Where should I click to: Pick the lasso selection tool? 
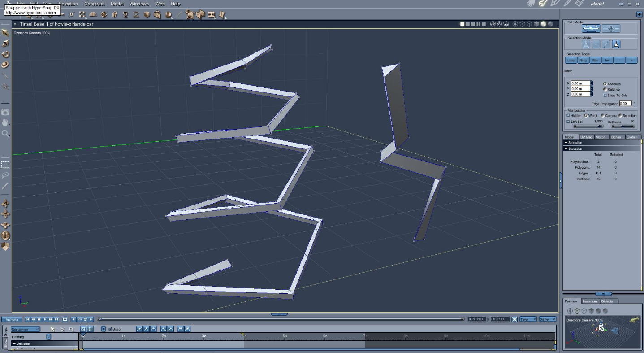coord(5,175)
